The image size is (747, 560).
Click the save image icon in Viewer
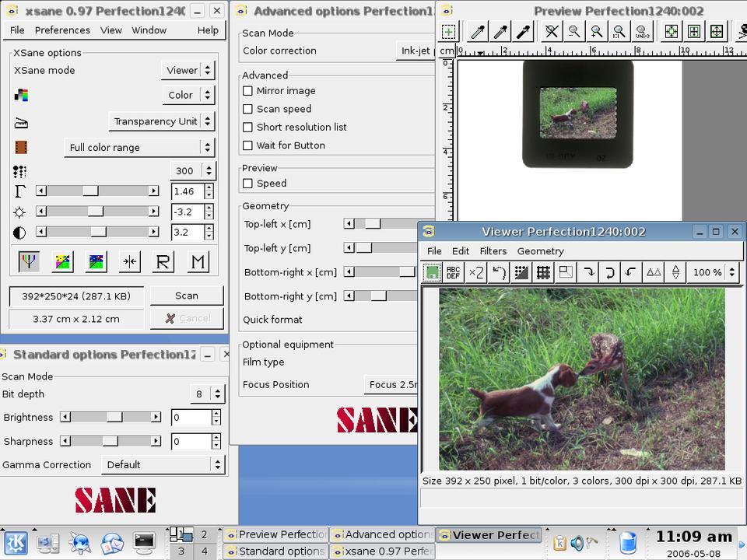click(432, 272)
